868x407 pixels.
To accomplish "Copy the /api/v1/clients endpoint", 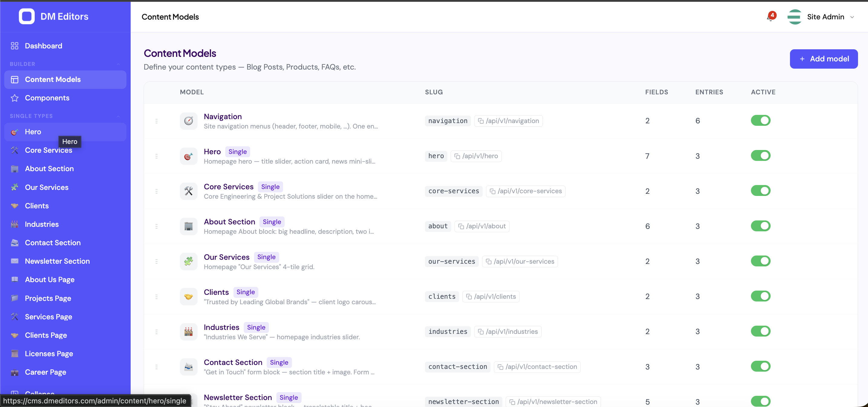I will 491,297.
